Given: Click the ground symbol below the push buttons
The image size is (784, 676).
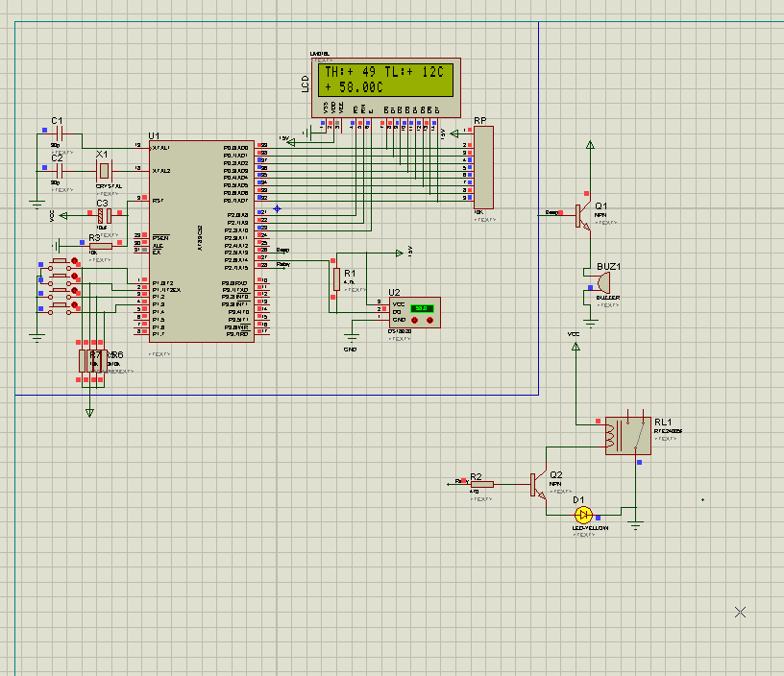Looking at the screenshot, I should [x=37, y=337].
